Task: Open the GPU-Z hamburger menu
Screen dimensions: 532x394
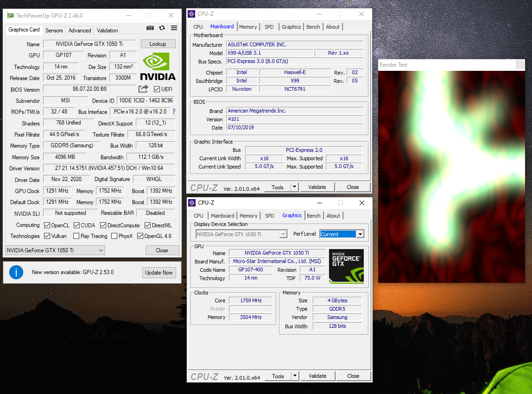Action: (x=174, y=28)
